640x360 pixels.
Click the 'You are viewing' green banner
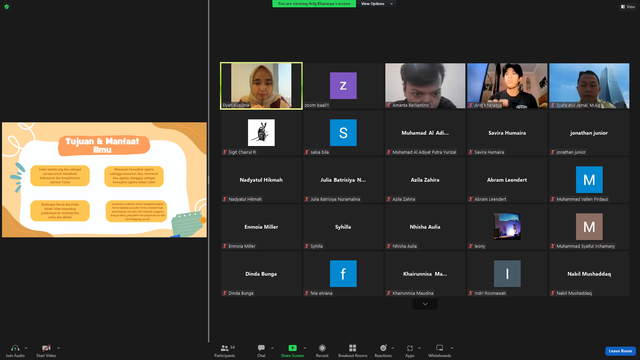[x=314, y=4]
